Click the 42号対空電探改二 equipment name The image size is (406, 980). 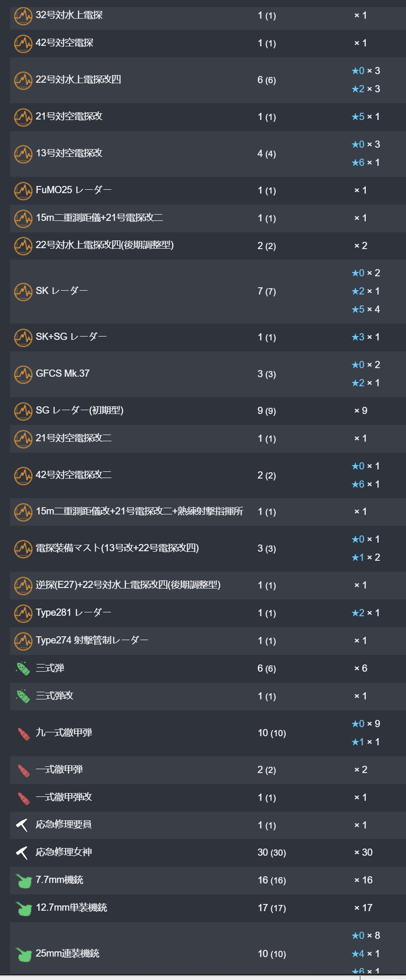point(74,475)
